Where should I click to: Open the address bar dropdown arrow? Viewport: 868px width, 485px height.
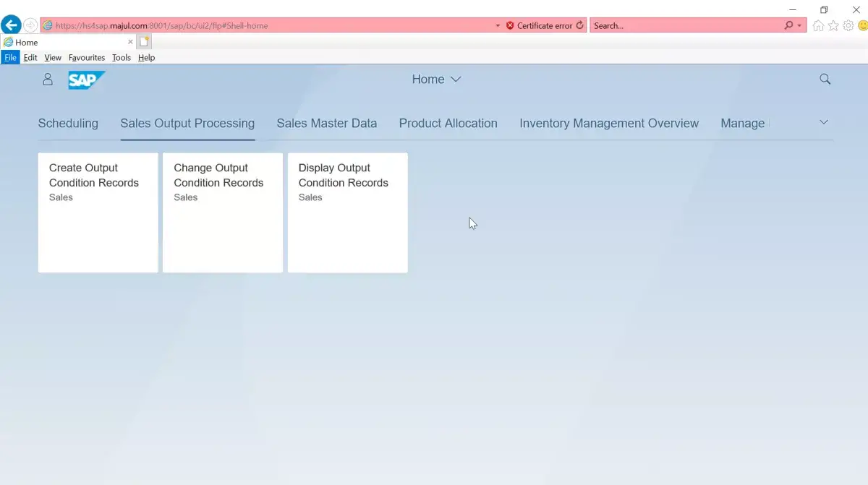point(498,25)
